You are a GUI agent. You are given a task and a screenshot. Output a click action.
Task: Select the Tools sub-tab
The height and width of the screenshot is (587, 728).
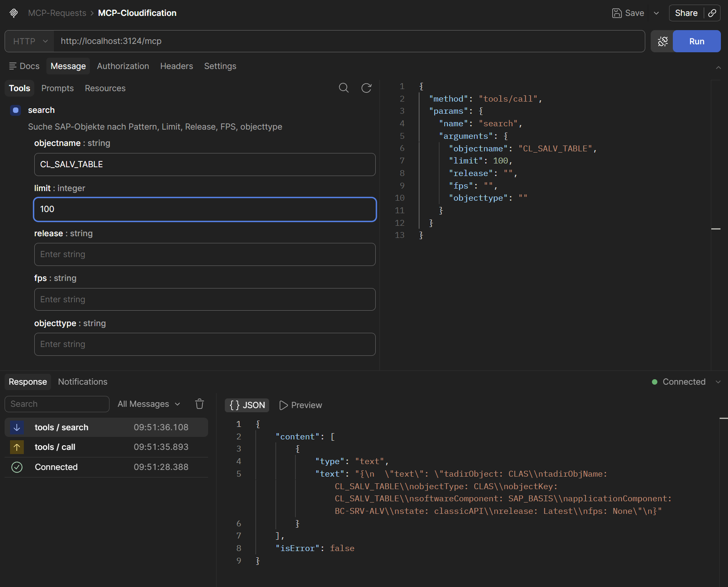[x=20, y=88]
